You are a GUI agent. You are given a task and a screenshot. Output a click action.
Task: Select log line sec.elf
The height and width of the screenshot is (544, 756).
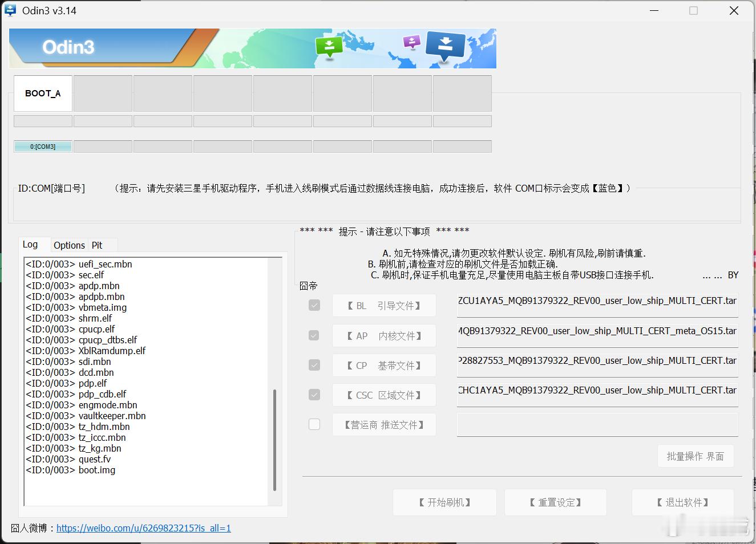coord(65,275)
